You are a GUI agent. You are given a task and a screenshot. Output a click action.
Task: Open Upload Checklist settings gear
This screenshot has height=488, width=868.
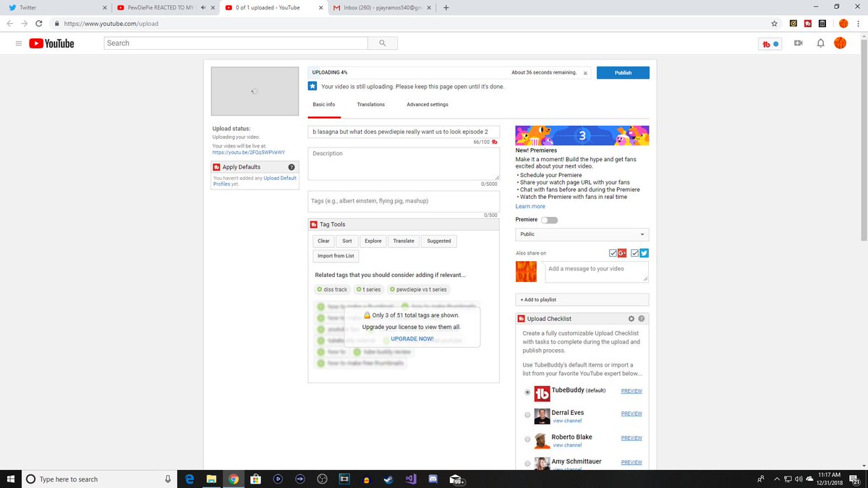(631, 319)
